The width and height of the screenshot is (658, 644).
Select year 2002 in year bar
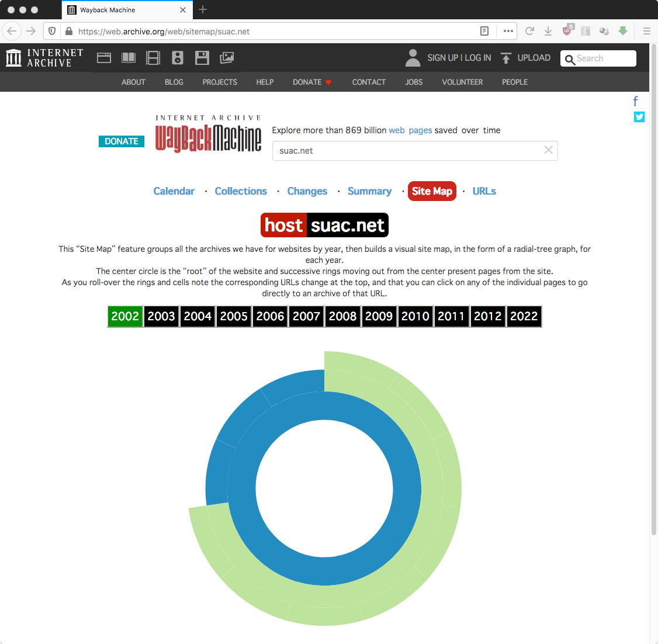pyautogui.click(x=125, y=316)
